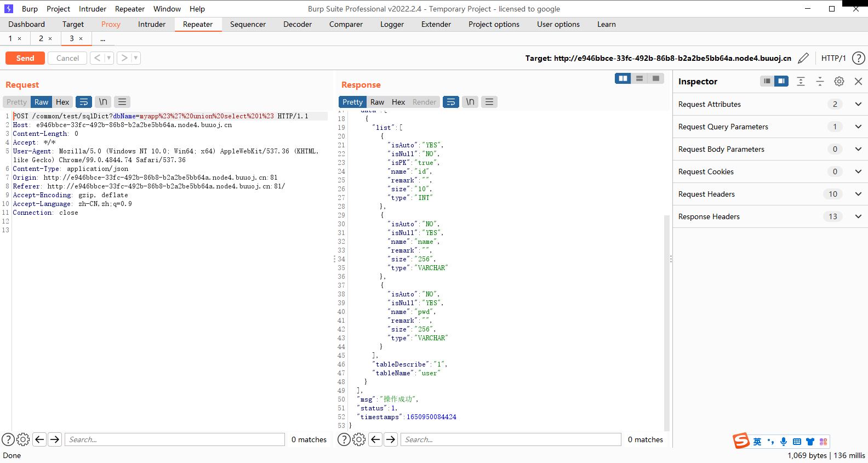Edit target with pencil icon
Viewport: 868px width, 463px height.
pos(803,58)
